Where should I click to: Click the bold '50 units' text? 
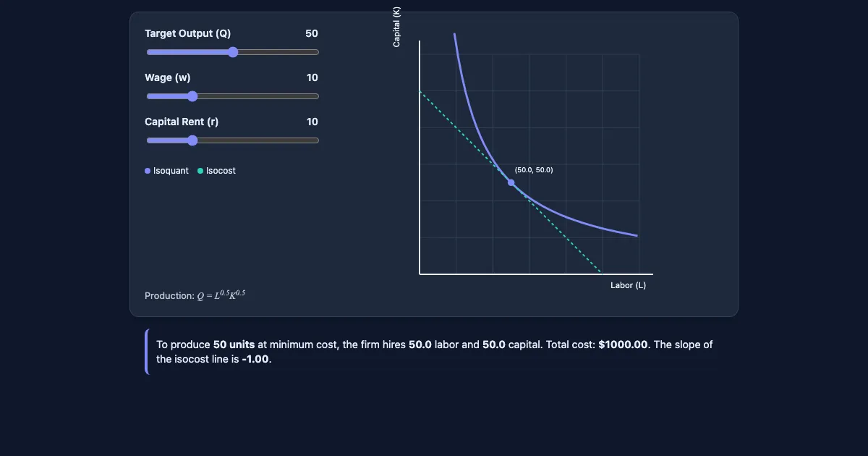[234, 345]
